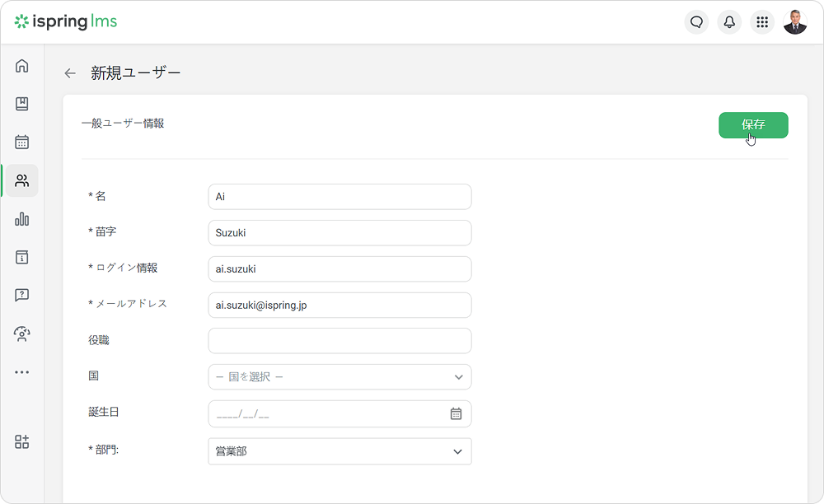The image size is (824, 504).
Task: Open the calendar picker in the 誕生日 field
Action: (456, 414)
